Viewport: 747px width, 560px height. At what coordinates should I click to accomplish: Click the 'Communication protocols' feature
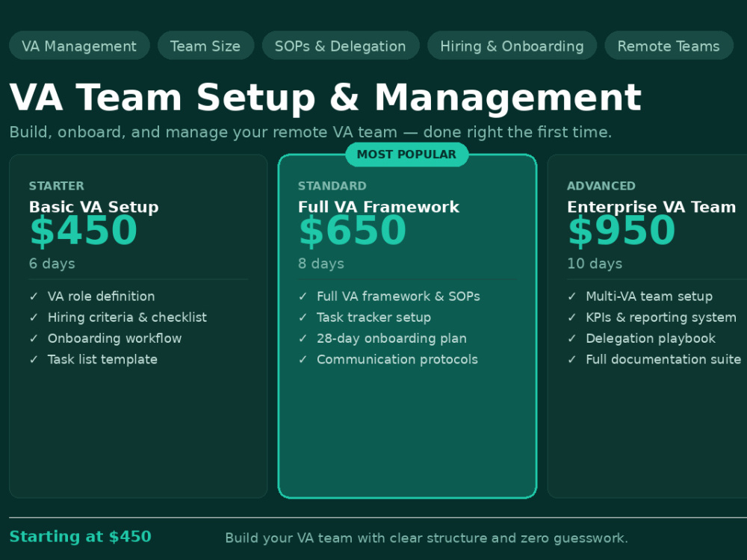click(x=397, y=359)
